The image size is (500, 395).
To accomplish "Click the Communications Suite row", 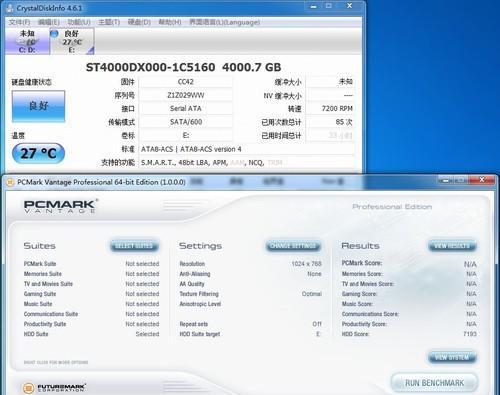I will [x=91, y=314].
